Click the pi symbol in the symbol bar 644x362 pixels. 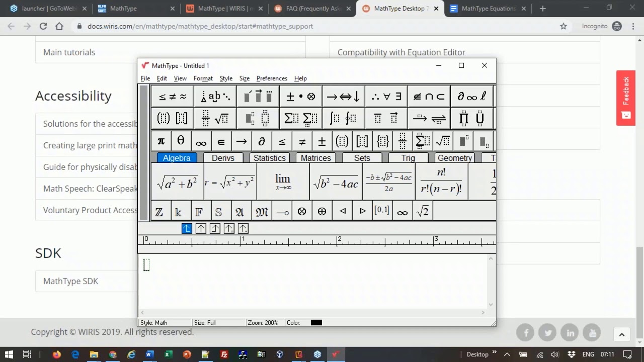point(161,141)
